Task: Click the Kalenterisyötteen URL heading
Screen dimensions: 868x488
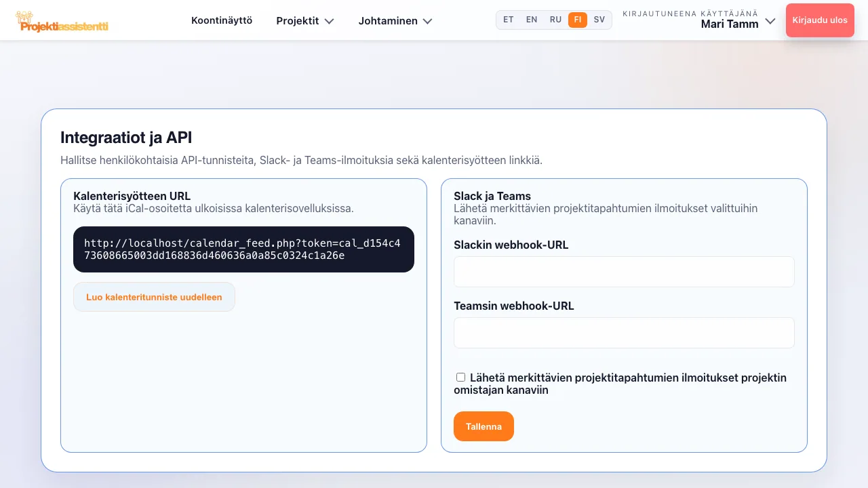Action: [132, 197]
